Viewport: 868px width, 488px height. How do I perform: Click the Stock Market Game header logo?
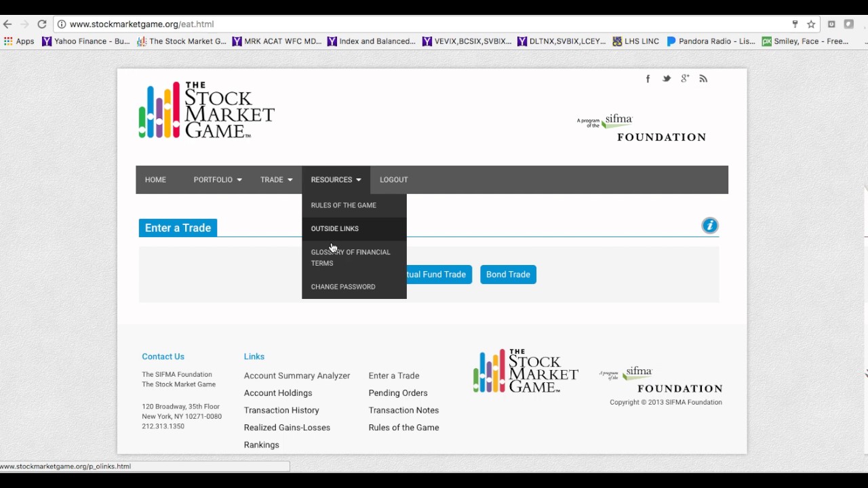pyautogui.click(x=206, y=110)
